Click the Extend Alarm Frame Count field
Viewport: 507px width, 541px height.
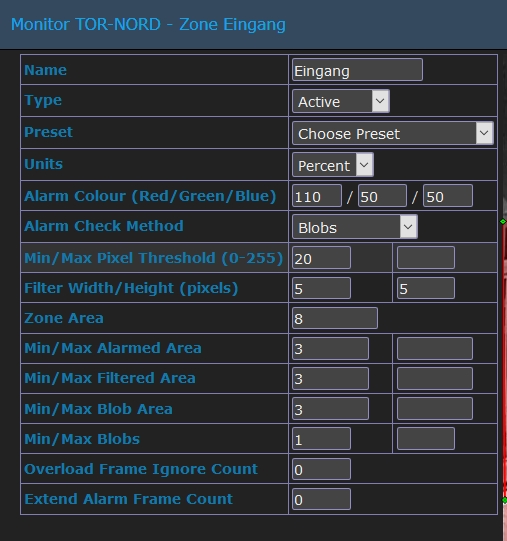coord(321,499)
